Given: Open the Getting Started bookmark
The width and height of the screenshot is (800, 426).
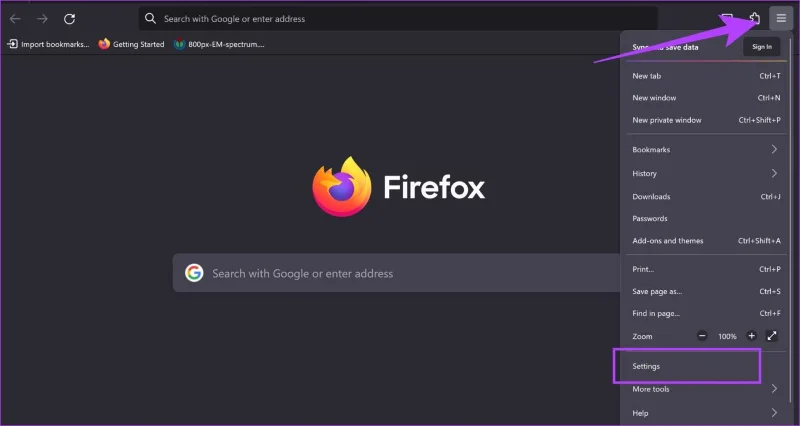Looking at the screenshot, I should point(132,44).
